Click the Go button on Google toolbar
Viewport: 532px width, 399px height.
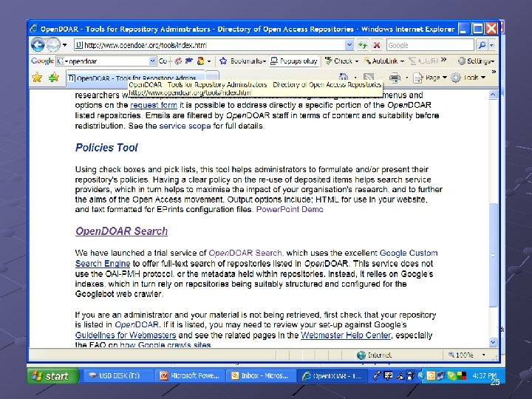163,61
